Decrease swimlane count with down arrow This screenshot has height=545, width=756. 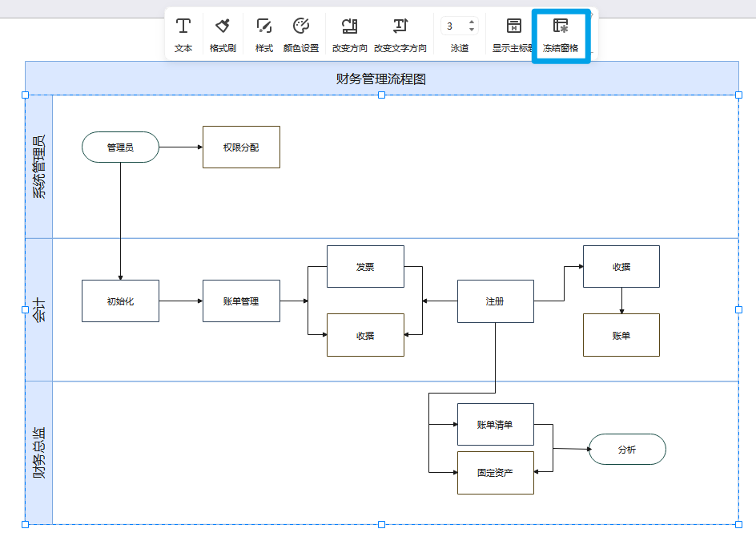click(x=472, y=30)
